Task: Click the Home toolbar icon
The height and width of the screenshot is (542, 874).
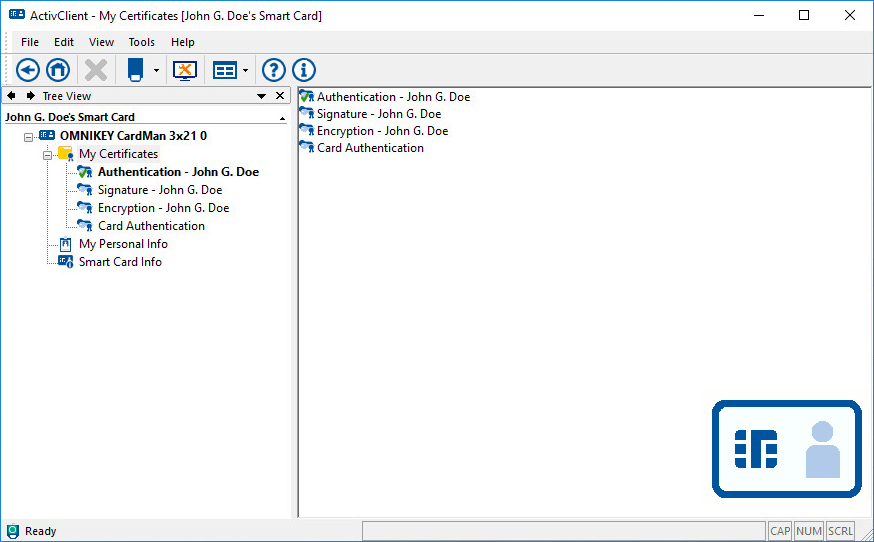Action: pyautogui.click(x=58, y=70)
